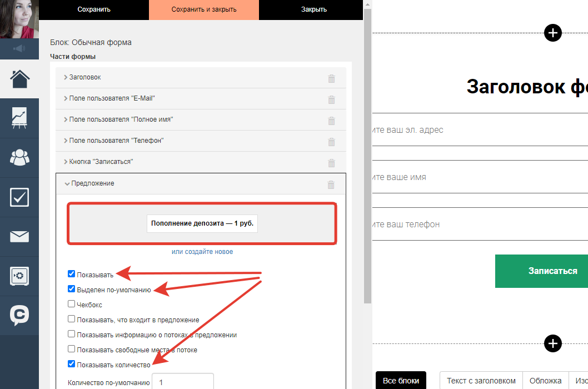The width and height of the screenshot is (588, 389).
Task: Delete the Записаться button part
Action: click(x=331, y=163)
